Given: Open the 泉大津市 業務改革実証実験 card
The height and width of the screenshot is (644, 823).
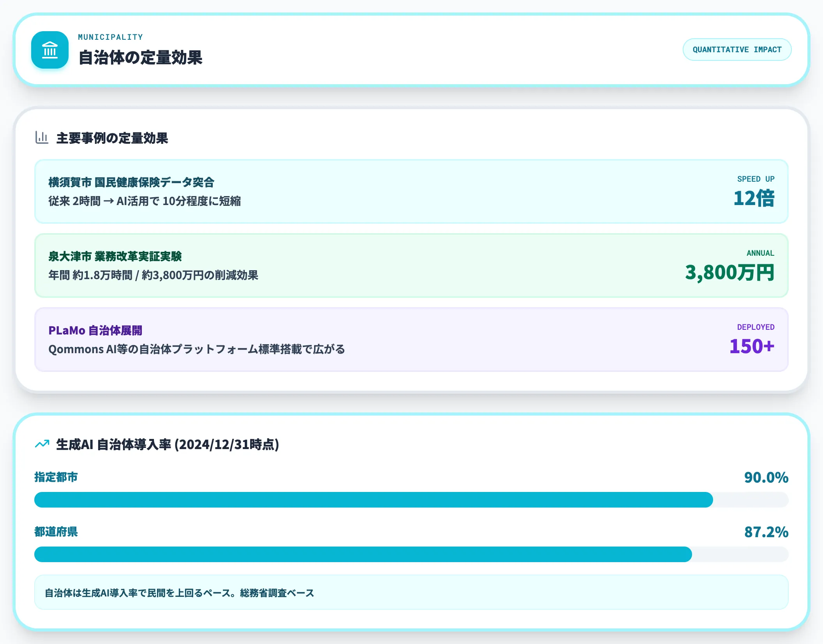Looking at the screenshot, I should click(411, 265).
